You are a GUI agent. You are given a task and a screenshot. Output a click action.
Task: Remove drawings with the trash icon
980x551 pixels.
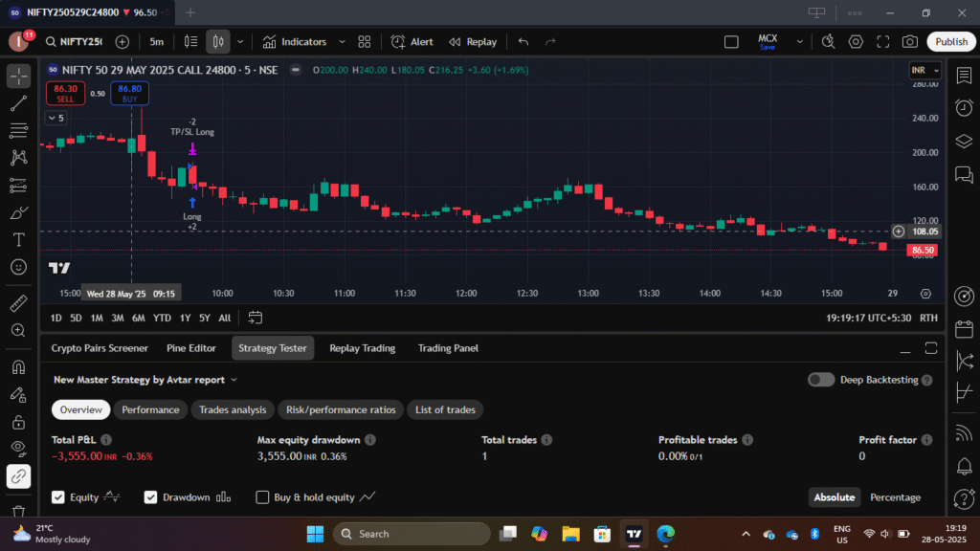pos(19,511)
